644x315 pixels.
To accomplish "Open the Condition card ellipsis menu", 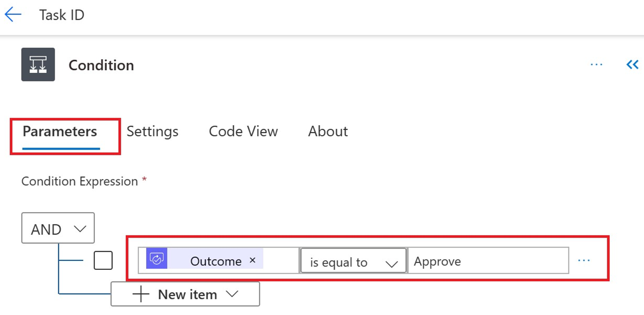I will [597, 64].
